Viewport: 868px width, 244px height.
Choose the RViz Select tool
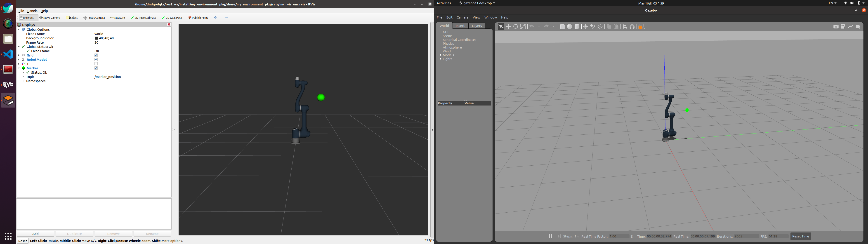pos(72,18)
